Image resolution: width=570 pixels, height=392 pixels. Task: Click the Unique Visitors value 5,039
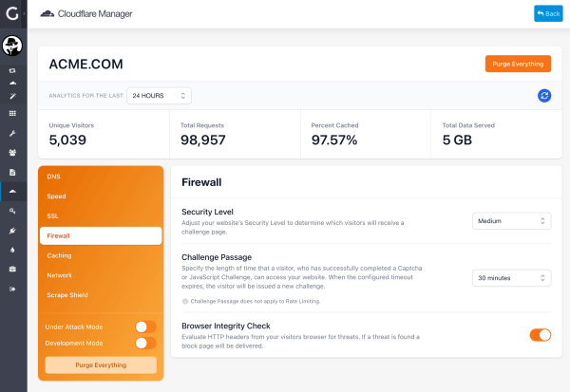click(x=67, y=140)
